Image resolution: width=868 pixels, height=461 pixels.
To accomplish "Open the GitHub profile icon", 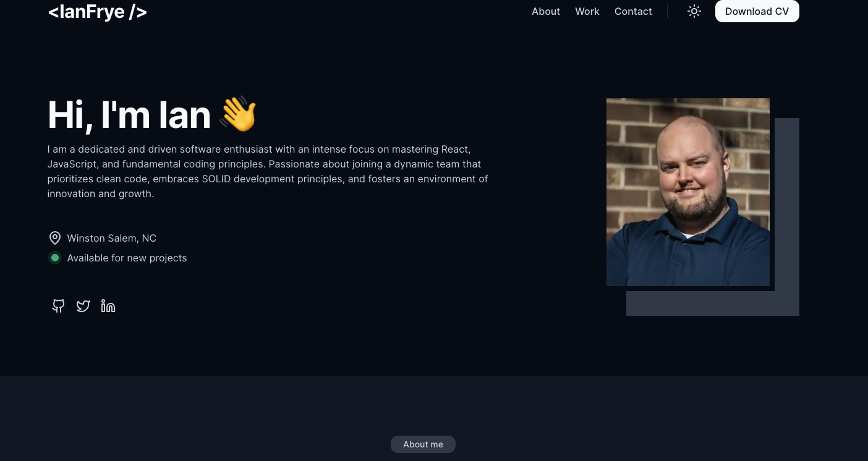I will coord(58,306).
